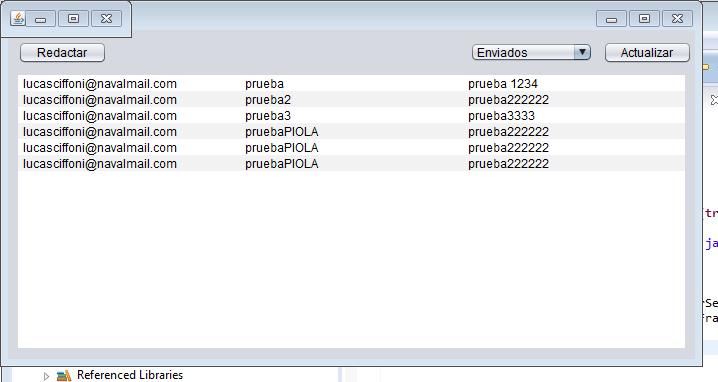Screen dimensions: 718x382
Task: Click the Java icon of inner frame
Action: pos(18,18)
